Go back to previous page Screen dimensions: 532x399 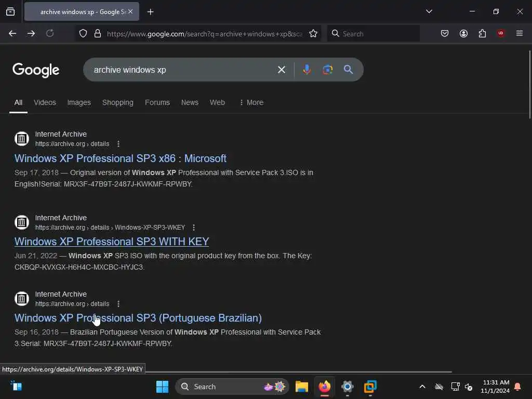(x=12, y=33)
